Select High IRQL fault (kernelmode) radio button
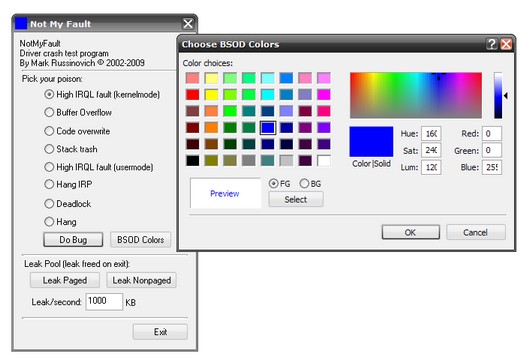Screen dimensions: 530x363 (49, 94)
